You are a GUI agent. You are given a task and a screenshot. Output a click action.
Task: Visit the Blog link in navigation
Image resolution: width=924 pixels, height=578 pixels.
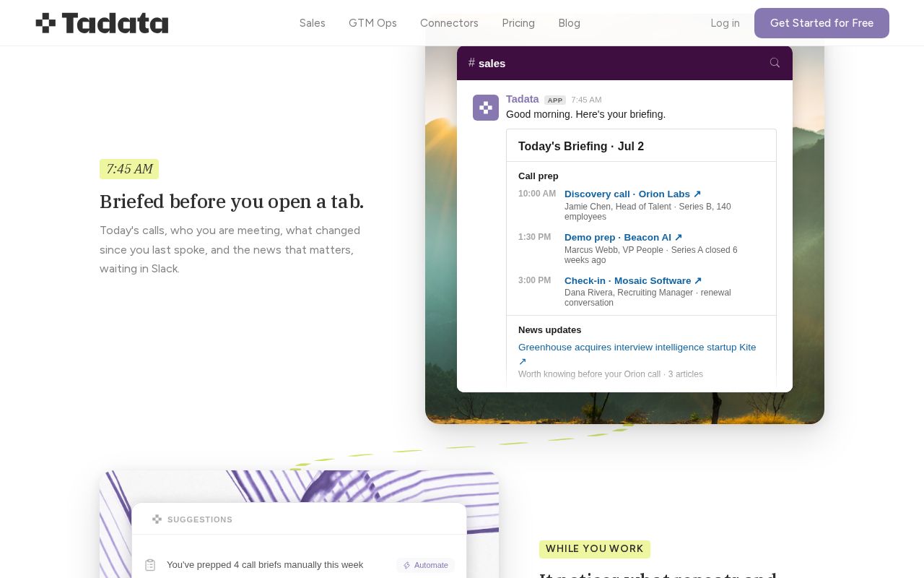click(x=569, y=23)
